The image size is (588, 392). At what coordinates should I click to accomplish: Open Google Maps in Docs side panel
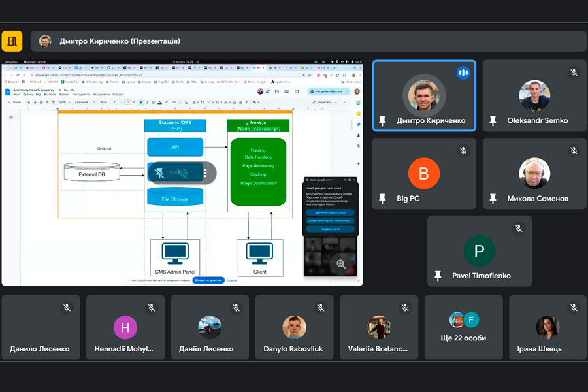(358, 146)
